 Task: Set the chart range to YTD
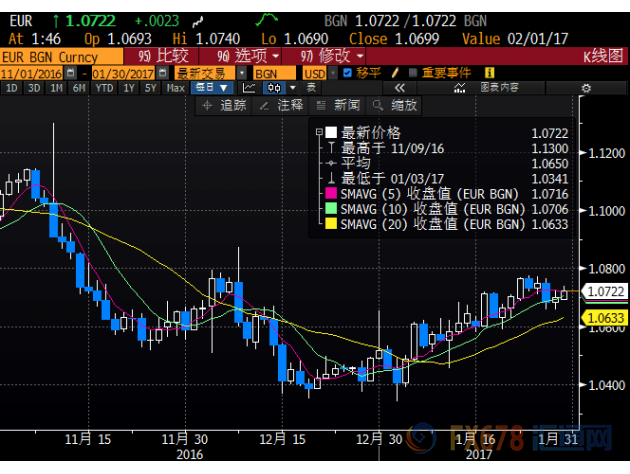tap(101, 88)
